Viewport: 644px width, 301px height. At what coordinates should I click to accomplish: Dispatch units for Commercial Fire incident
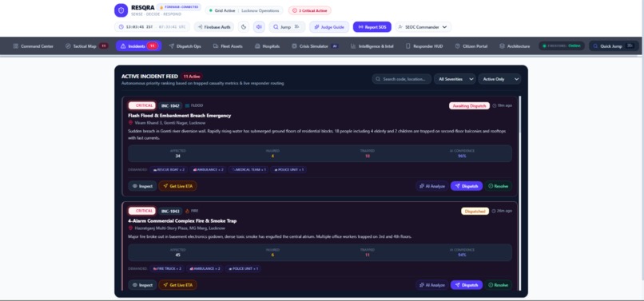pos(467,285)
